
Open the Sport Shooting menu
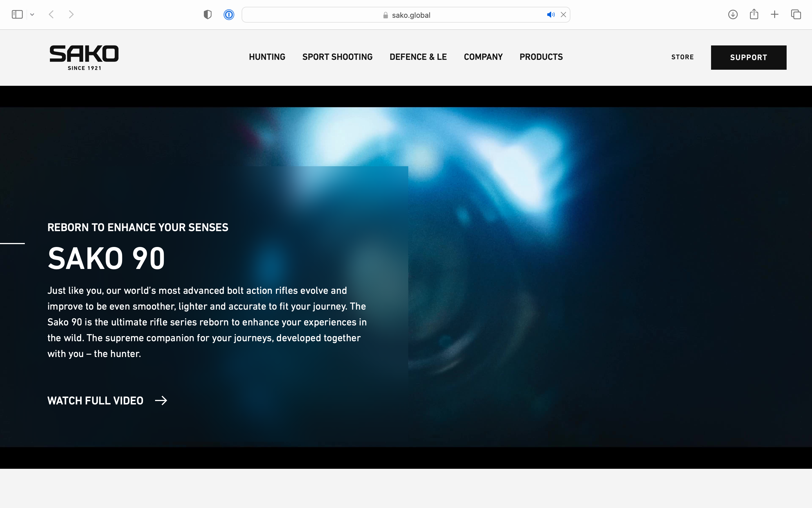tap(337, 57)
